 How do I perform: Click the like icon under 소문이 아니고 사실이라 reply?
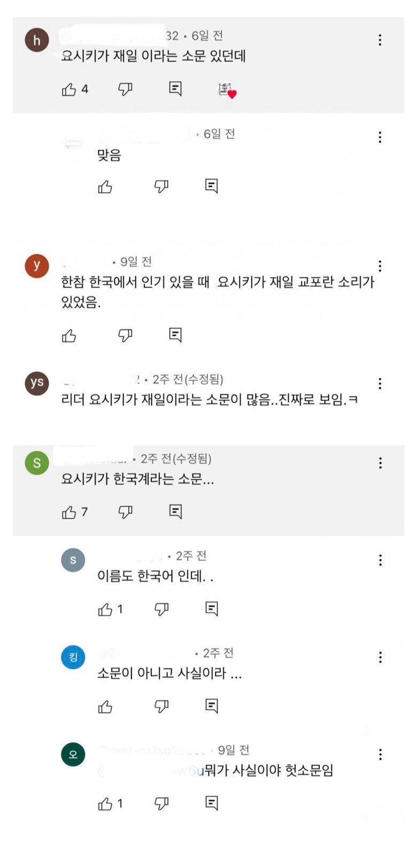105,705
